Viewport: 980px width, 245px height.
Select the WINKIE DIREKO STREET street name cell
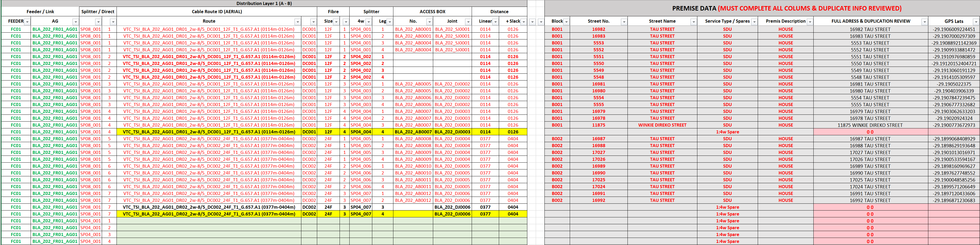[x=662, y=125]
